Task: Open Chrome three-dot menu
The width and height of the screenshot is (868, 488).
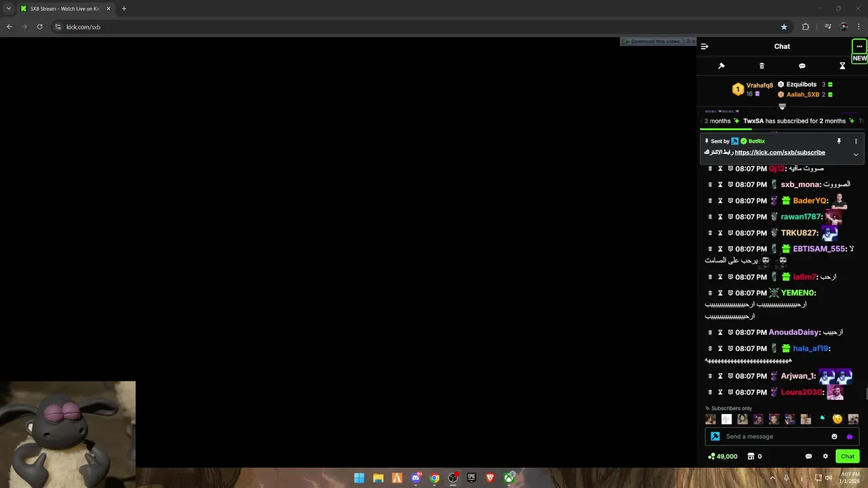Action: (x=859, y=27)
